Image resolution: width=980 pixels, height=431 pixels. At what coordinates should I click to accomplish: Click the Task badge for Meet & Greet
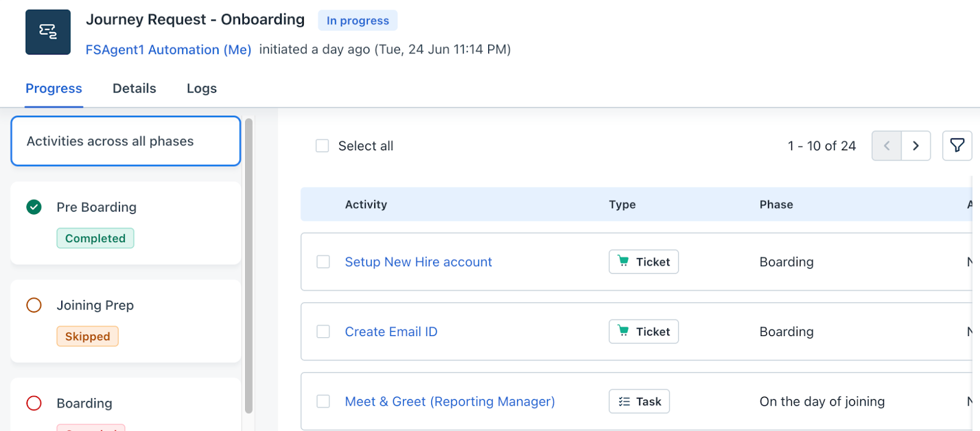[639, 402]
